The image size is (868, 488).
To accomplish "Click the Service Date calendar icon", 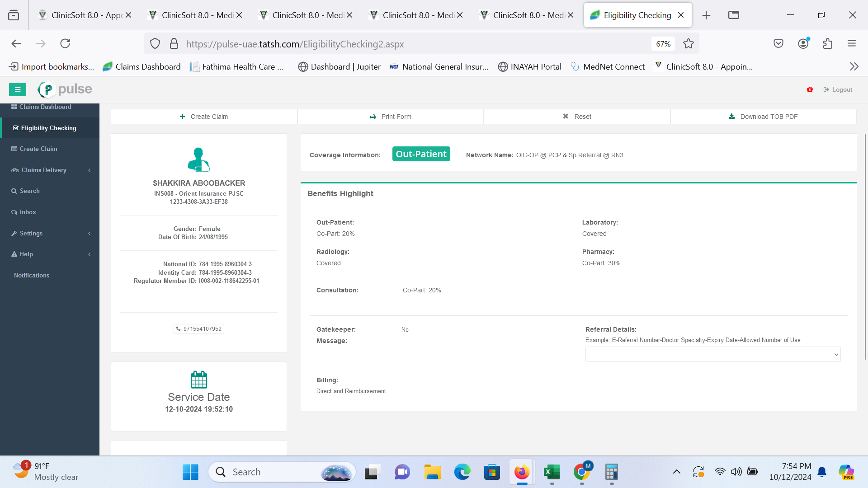I will coord(199,380).
